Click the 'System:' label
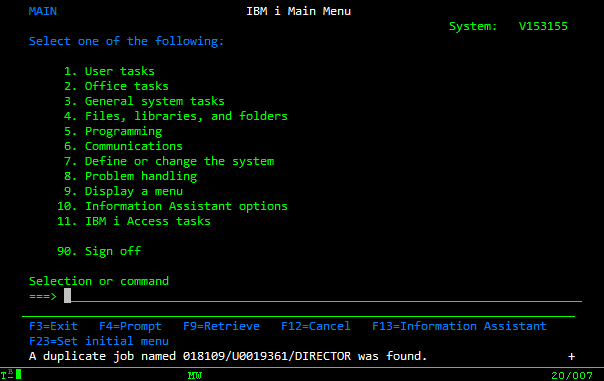 [473, 26]
